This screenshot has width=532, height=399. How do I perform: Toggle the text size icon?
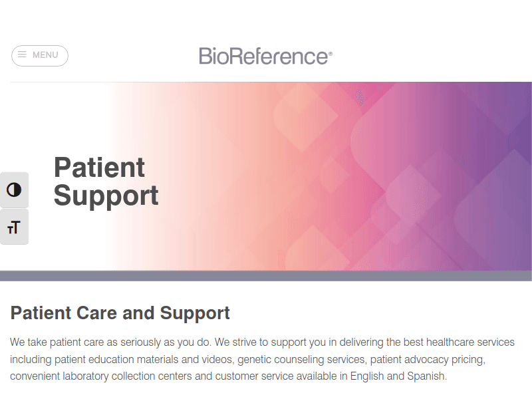pyautogui.click(x=14, y=227)
